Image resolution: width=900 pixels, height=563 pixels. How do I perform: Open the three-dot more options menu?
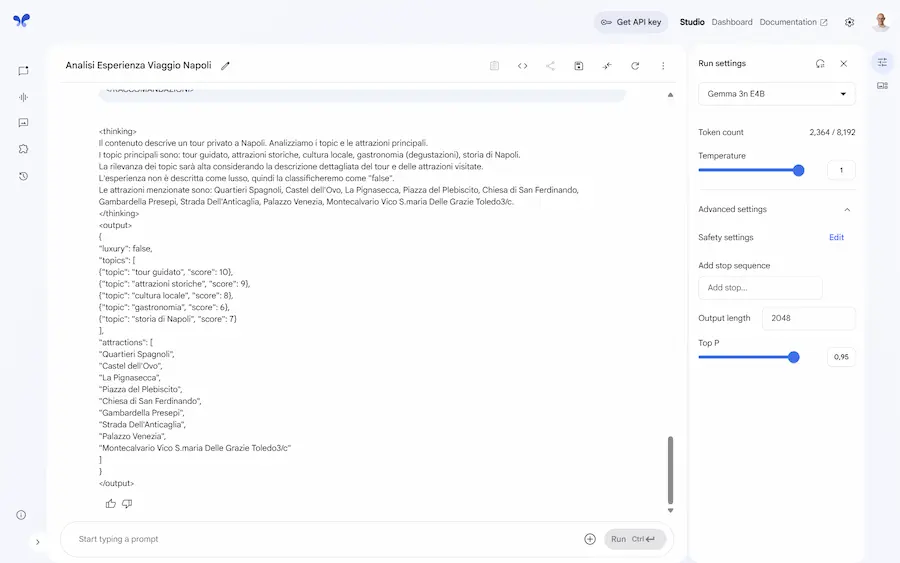click(662, 66)
